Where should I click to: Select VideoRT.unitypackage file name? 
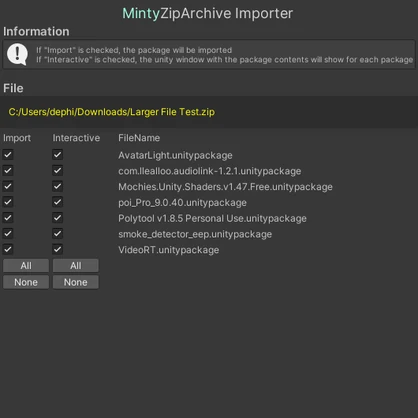(x=169, y=250)
